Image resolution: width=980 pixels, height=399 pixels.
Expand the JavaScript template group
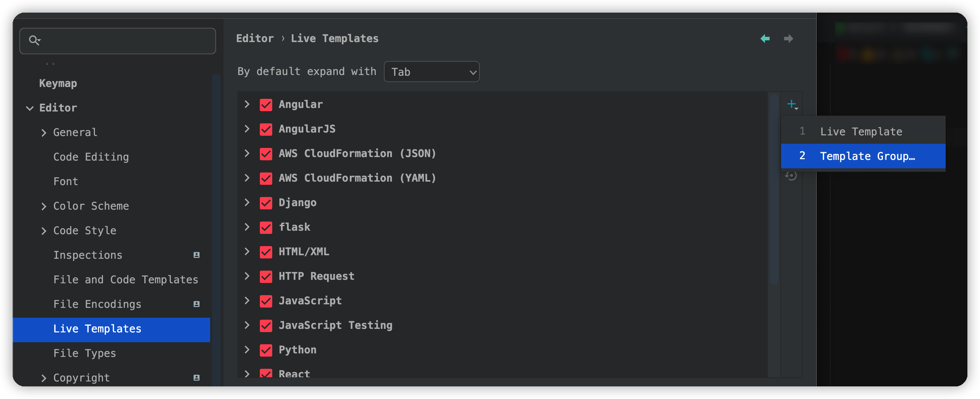pyautogui.click(x=247, y=301)
